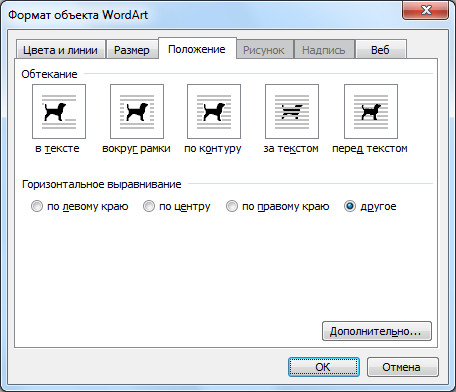Select the "по центру" alignment radio button
Image resolution: width=456 pixels, height=392 pixels.
pyautogui.click(x=149, y=206)
